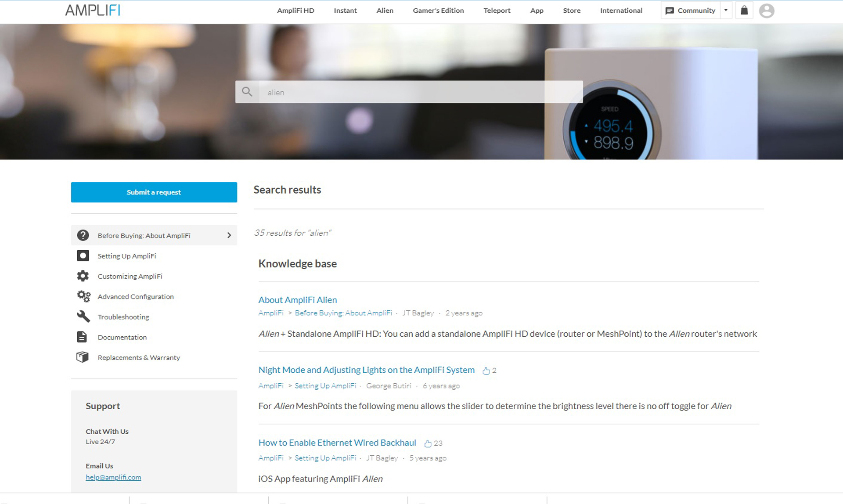This screenshot has width=843, height=504.
Task: Click the Knowledge base heading
Action: coord(298,264)
